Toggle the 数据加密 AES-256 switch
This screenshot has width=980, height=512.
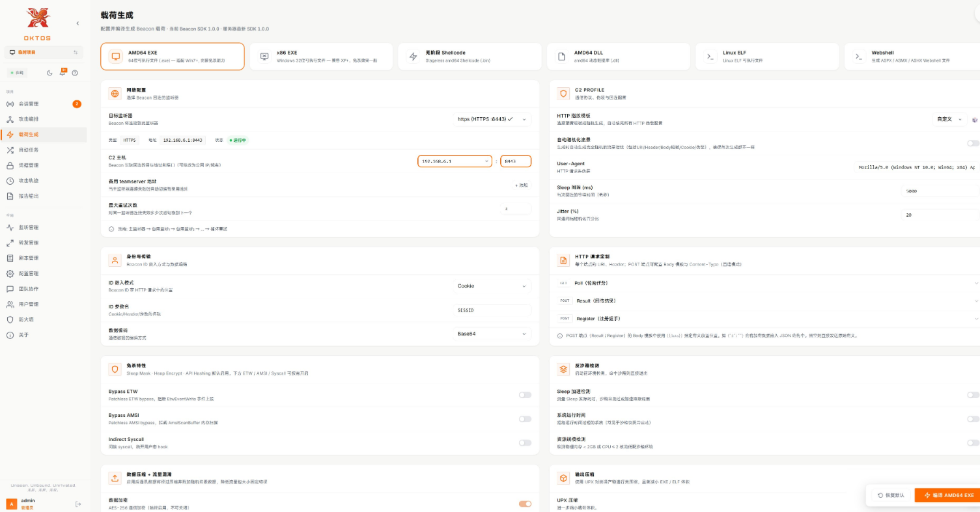click(525, 504)
